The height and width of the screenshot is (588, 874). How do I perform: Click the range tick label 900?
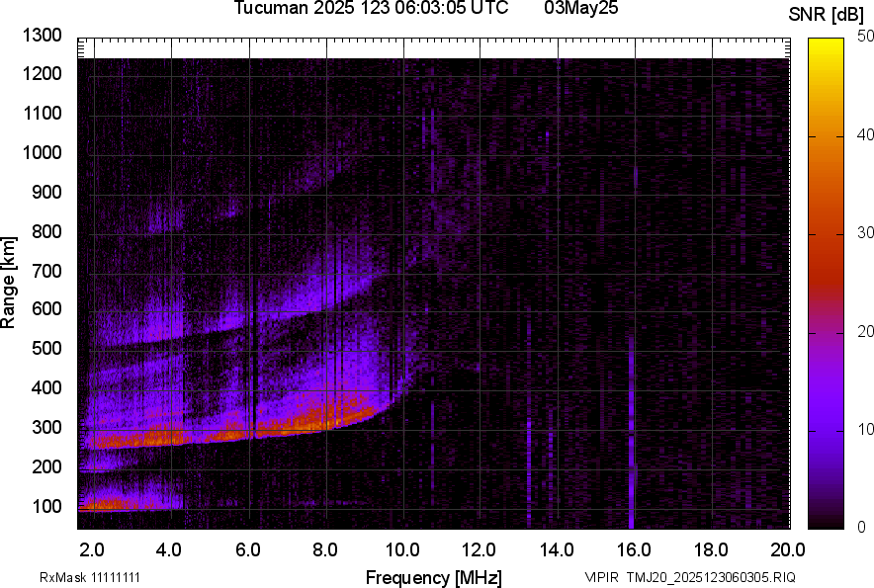click(46, 193)
